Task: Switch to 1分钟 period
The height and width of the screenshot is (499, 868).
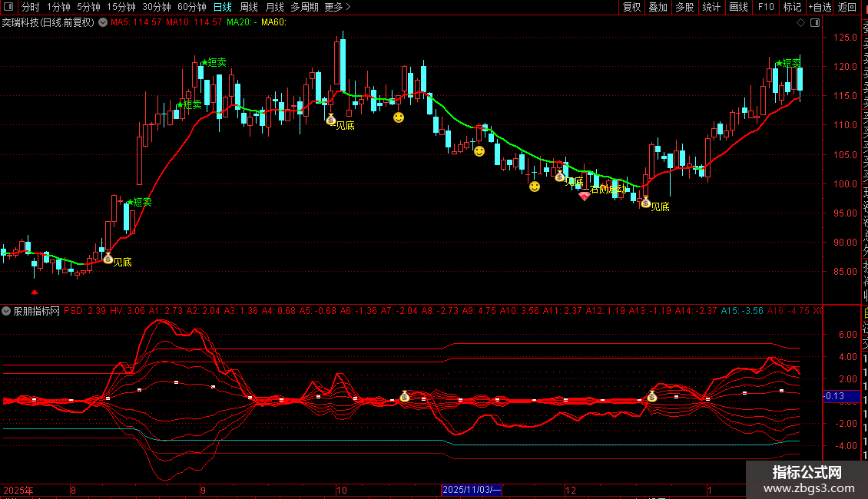Action: pos(58,7)
